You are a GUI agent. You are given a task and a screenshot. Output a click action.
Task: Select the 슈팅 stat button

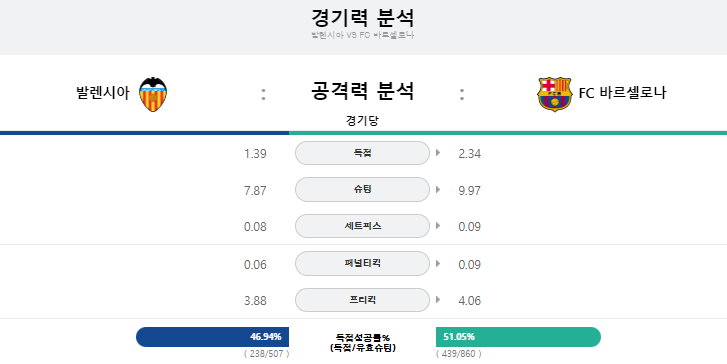click(363, 190)
